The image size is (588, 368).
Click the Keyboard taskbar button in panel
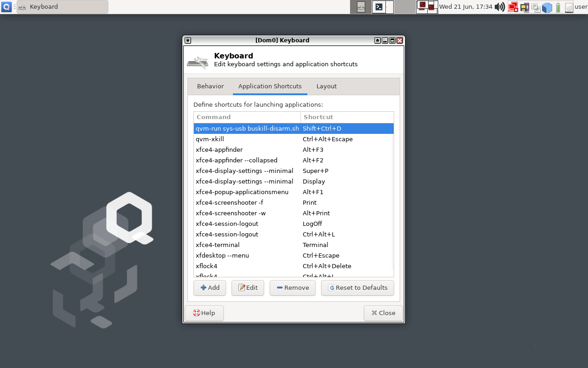coord(62,7)
